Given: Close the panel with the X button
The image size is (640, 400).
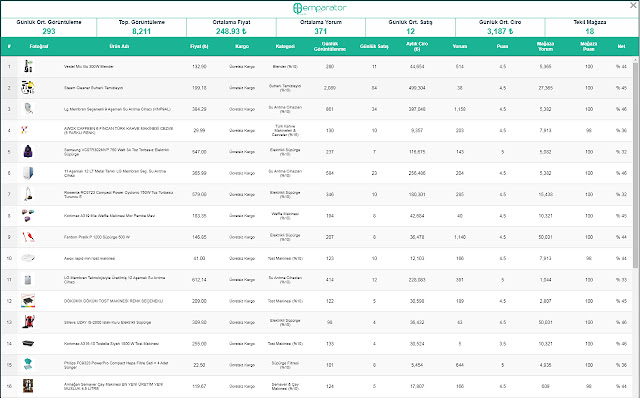Looking at the screenshot, I should (633, 5).
